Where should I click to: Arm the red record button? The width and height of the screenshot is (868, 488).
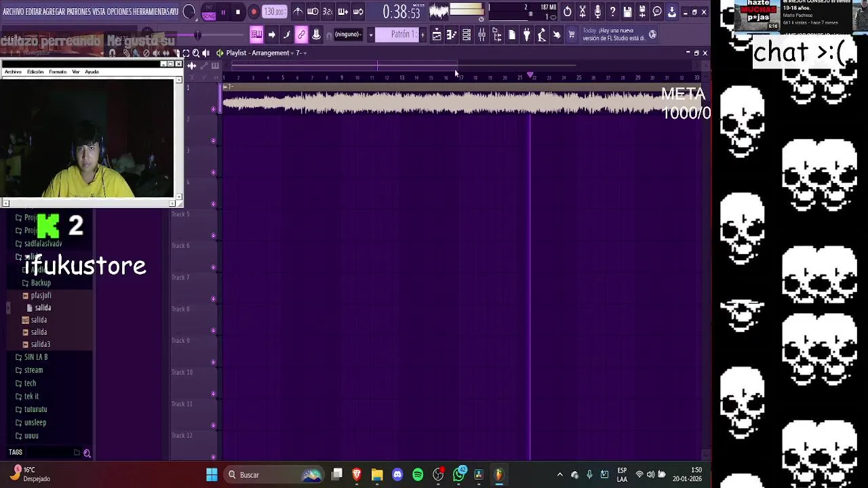tap(254, 12)
